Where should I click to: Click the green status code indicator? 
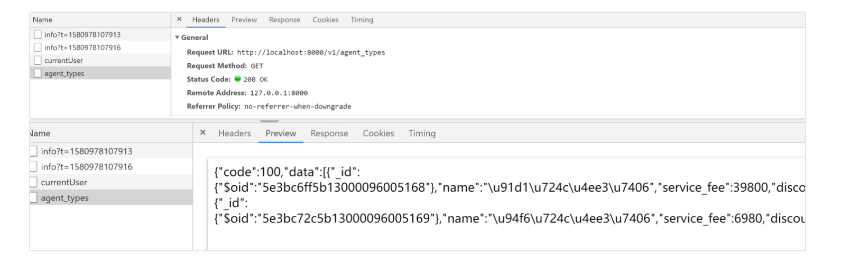point(238,79)
